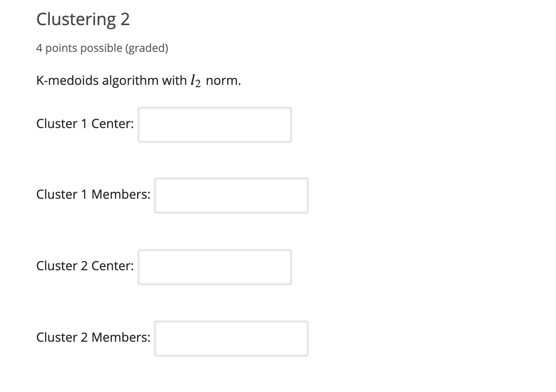Click the word 'norm.' in the prompt
This screenshot has height=392, width=556.
223,81
